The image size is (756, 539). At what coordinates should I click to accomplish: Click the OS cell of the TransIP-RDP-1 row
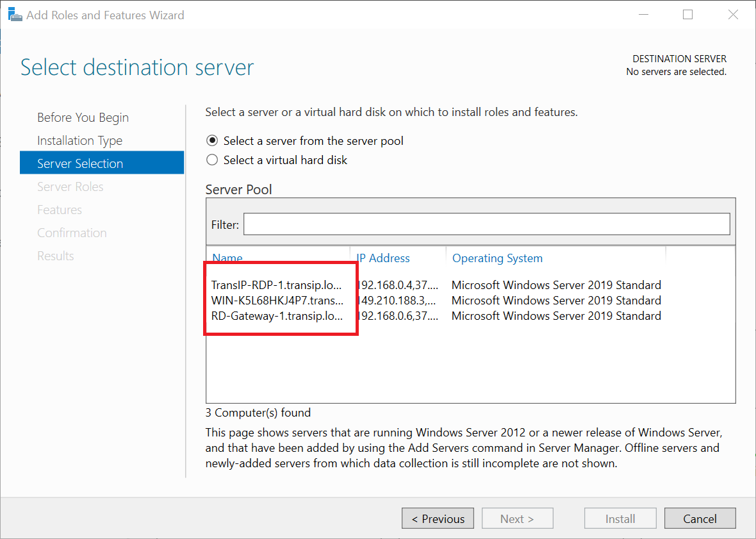[x=556, y=285]
